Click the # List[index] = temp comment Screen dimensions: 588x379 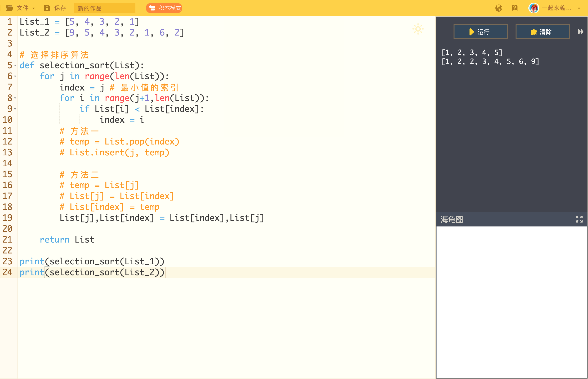[109, 207]
